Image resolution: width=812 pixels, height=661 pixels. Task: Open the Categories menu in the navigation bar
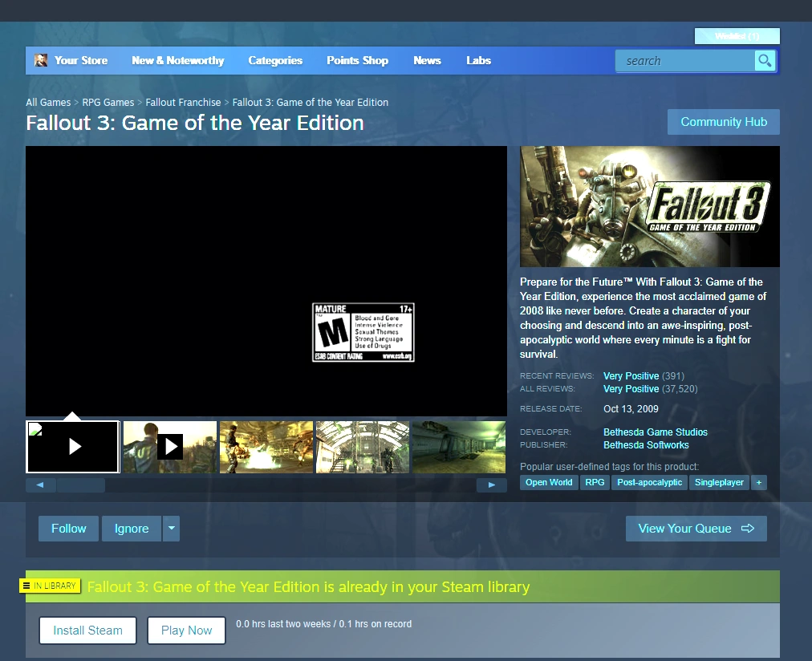[x=275, y=60]
